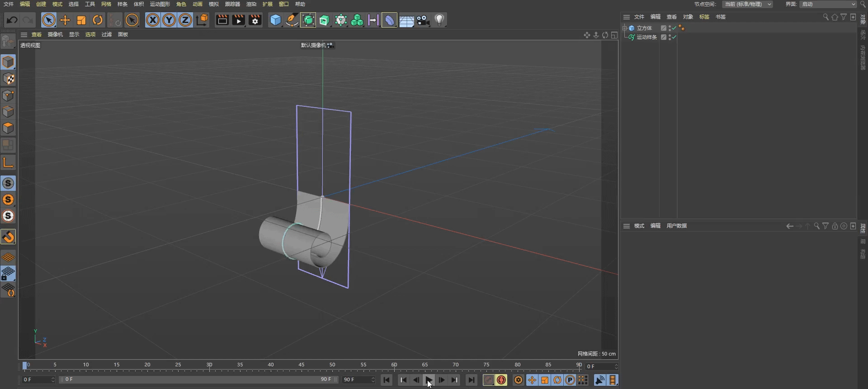This screenshot has width=868, height=389.
Task: Open the attribute manager hamburger menu
Action: click(x=627, y=226)
